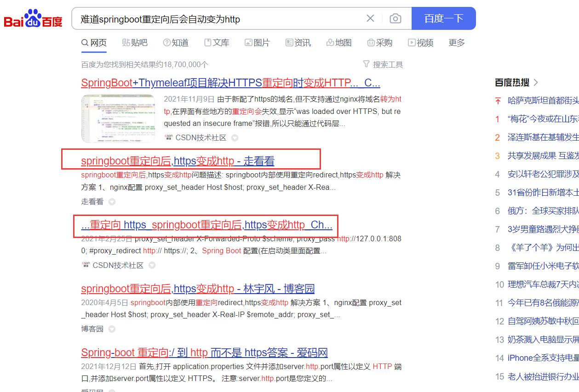Switch to the 贴吧 tab
579x392 pixels.
(x=135, y=43)
